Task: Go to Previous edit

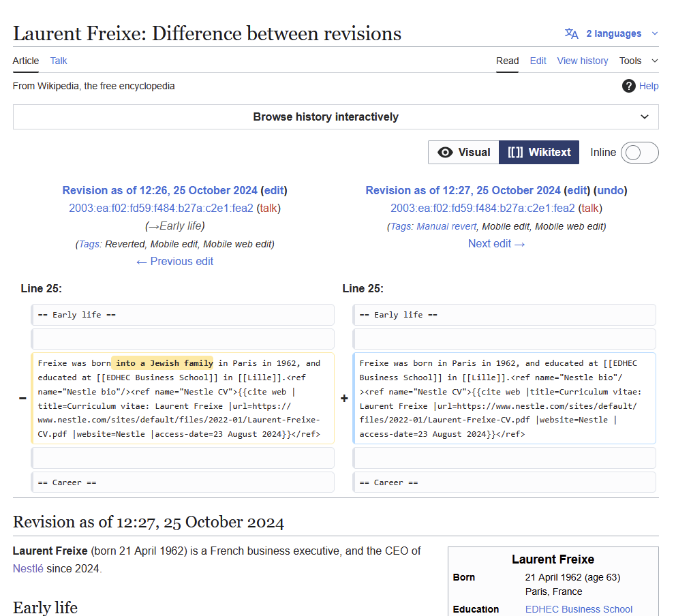Action: tap(174, 261)
